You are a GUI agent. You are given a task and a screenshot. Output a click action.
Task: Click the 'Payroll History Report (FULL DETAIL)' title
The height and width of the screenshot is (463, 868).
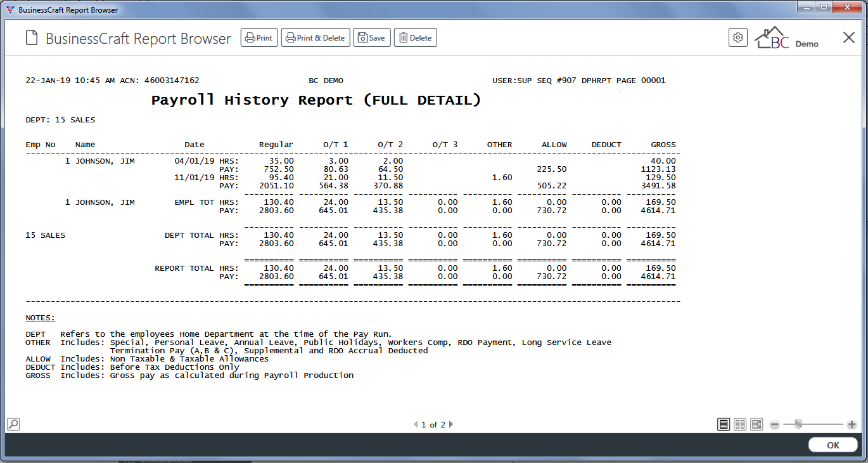point(316,100)
